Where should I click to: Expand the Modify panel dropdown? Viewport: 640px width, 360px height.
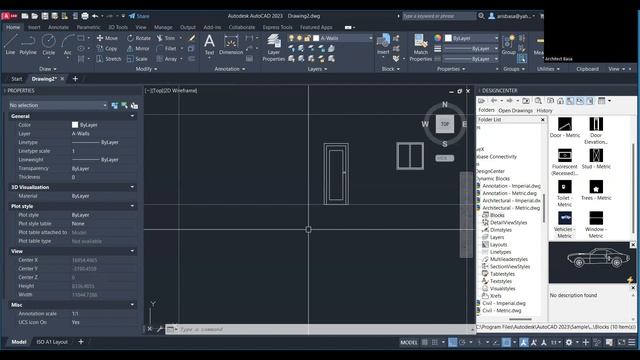pos(147,69)
